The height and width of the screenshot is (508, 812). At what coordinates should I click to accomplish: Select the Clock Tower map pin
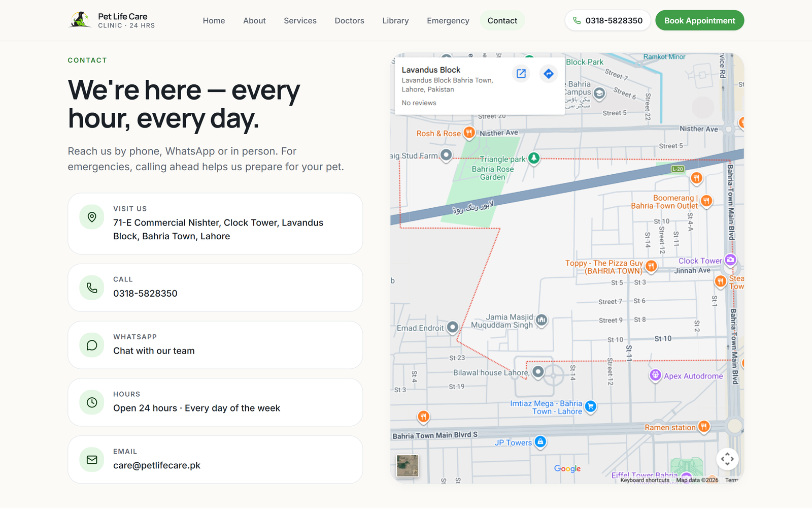click(730, 260)
